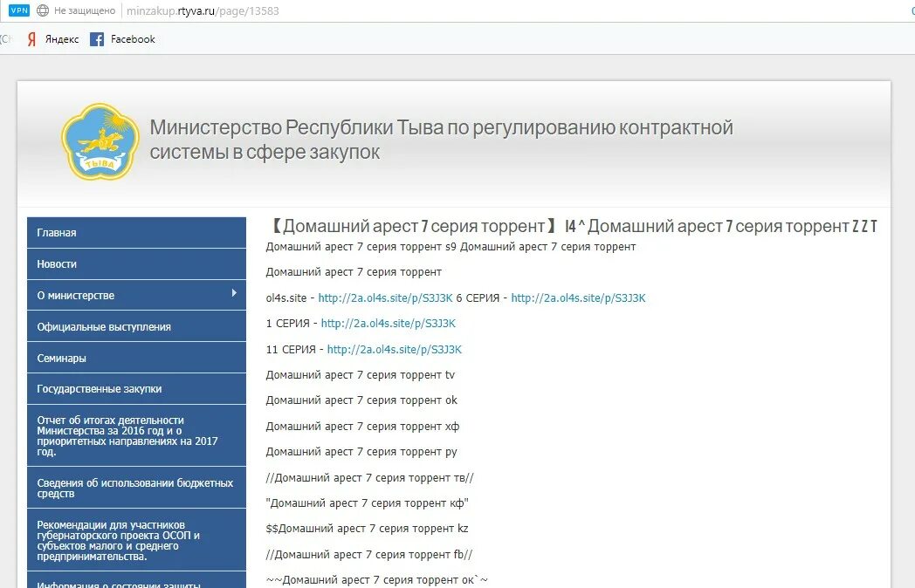915x588 pixels.
Task: Open the Facebook bookmark
Action: point(123,38)
